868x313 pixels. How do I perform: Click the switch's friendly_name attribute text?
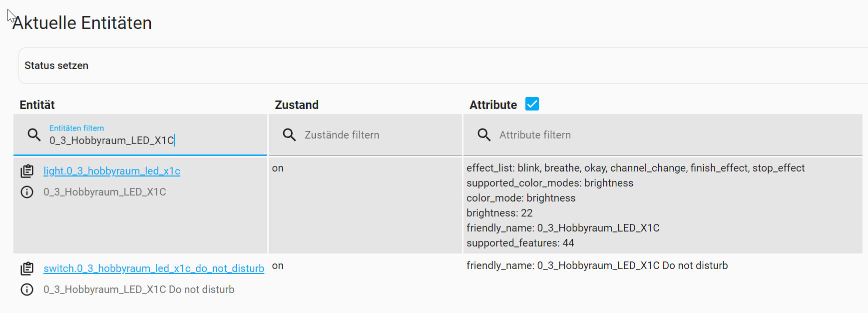(597, 265)
